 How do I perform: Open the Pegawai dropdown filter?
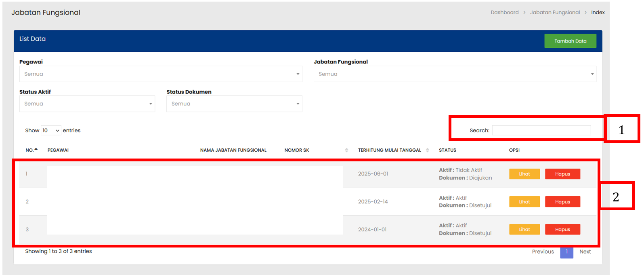(x=160, y=74)
